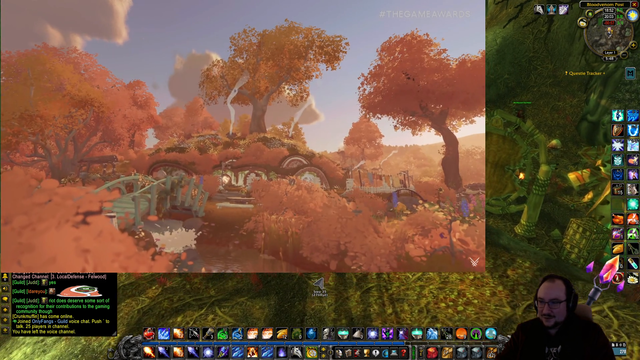The width and height of the screenshot is (640, 360).
Task: Open the green tracking button on minimap
Action: [x=590, y=14]
